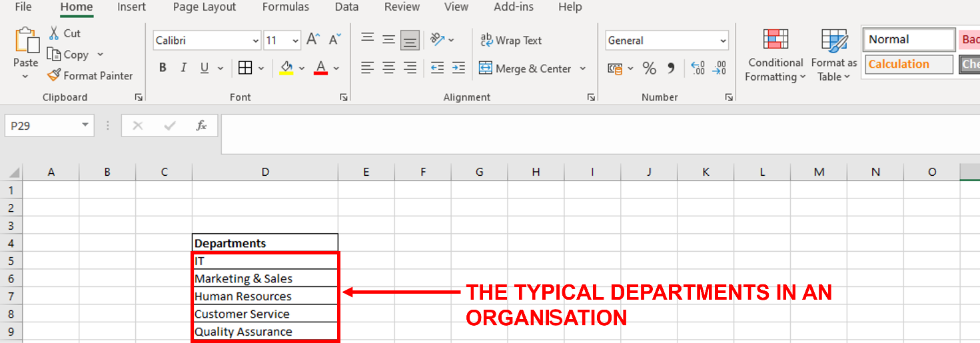
Task: Click Merge & Center button
Action: tap(525, 69)
